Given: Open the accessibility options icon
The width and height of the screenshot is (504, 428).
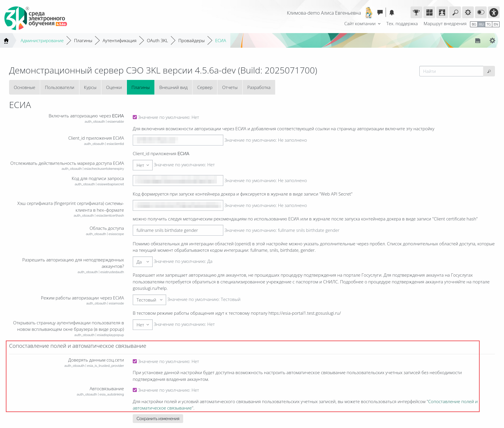Looking at the screenshot, I should tap(494, 12).
